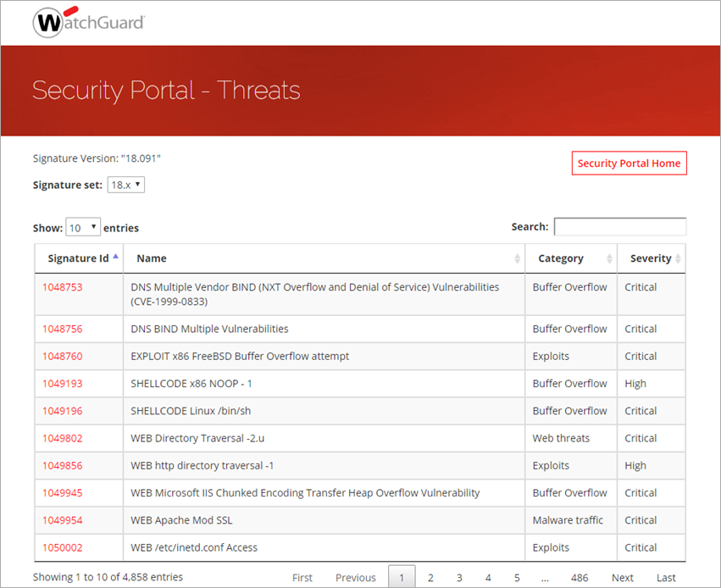This screenshot has height=588, width=721.
Task: Click inside the Search field
Action: (x=619, y=226)
